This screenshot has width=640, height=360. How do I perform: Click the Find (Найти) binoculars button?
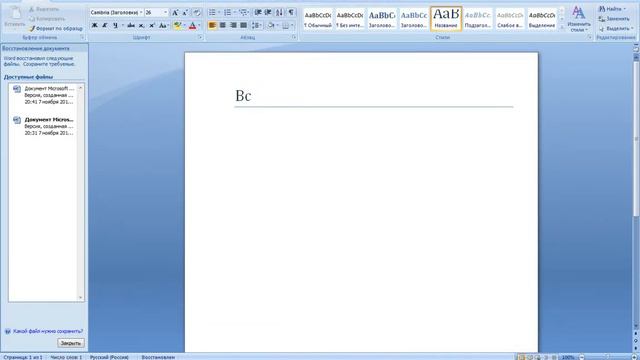tap(612, 9)
